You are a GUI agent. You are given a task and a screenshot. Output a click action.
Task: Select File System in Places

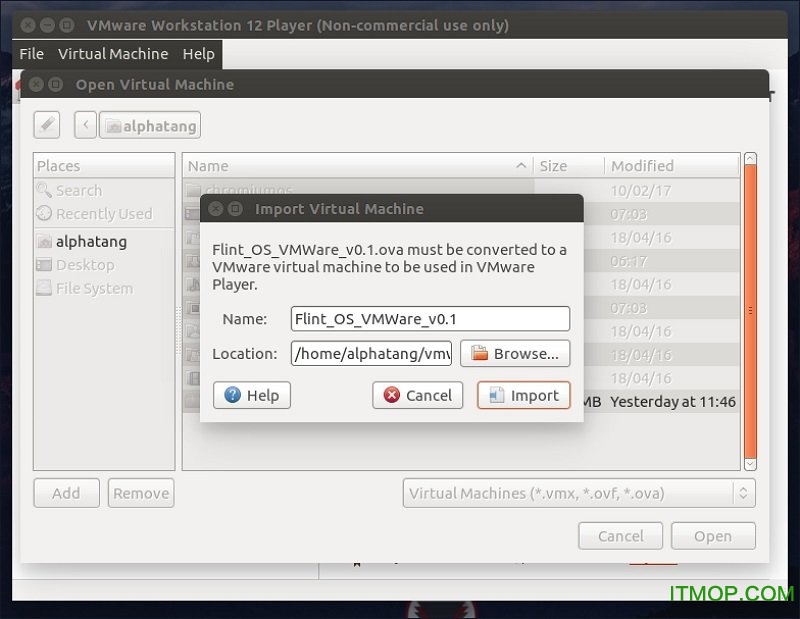pos(104,288)
